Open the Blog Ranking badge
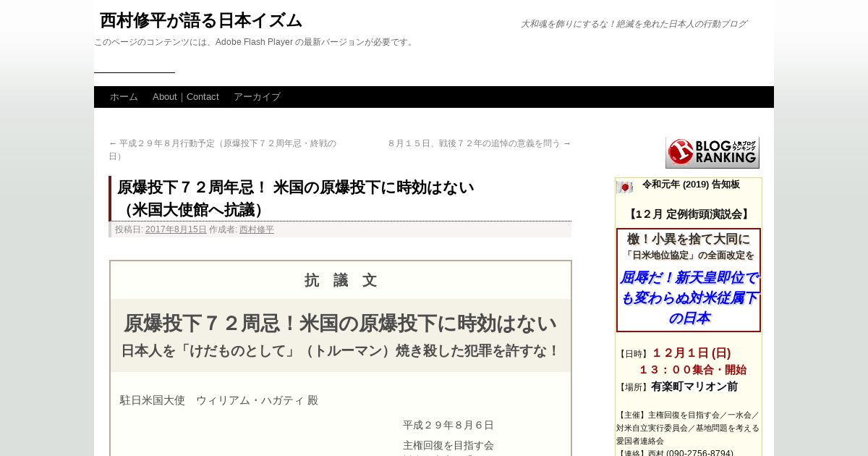 pyautogui.click(x=712, y=153)
